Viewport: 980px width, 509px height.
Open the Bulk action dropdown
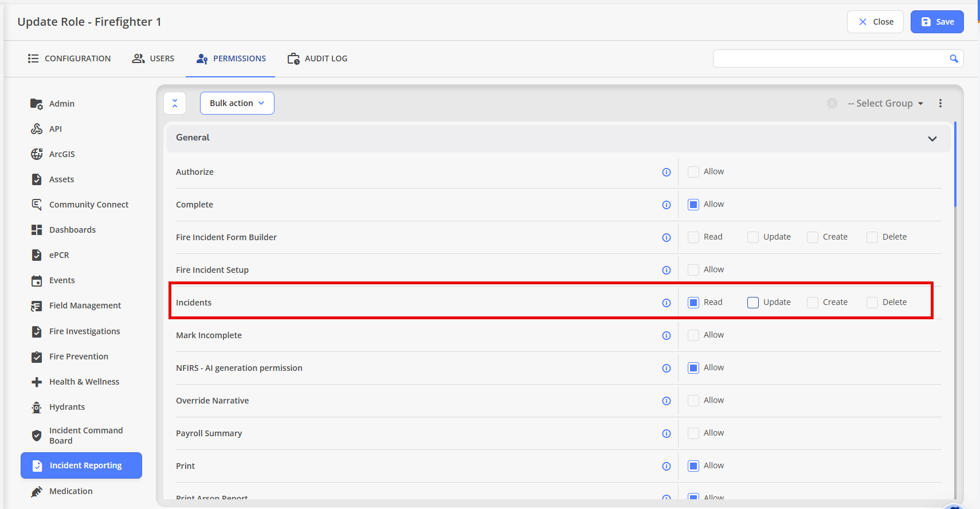click(237, 103)
